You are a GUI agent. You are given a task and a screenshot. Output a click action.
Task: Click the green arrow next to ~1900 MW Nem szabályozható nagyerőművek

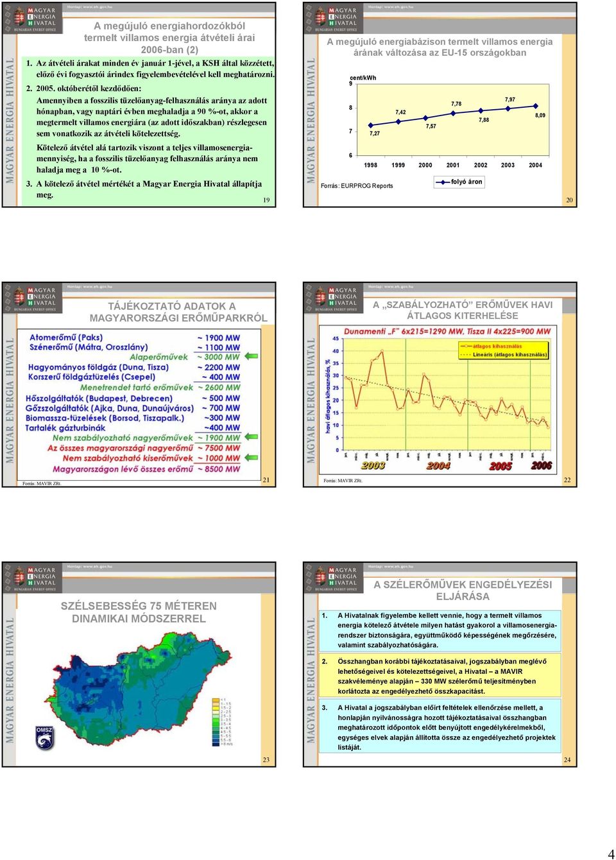(x=251, y=437)
